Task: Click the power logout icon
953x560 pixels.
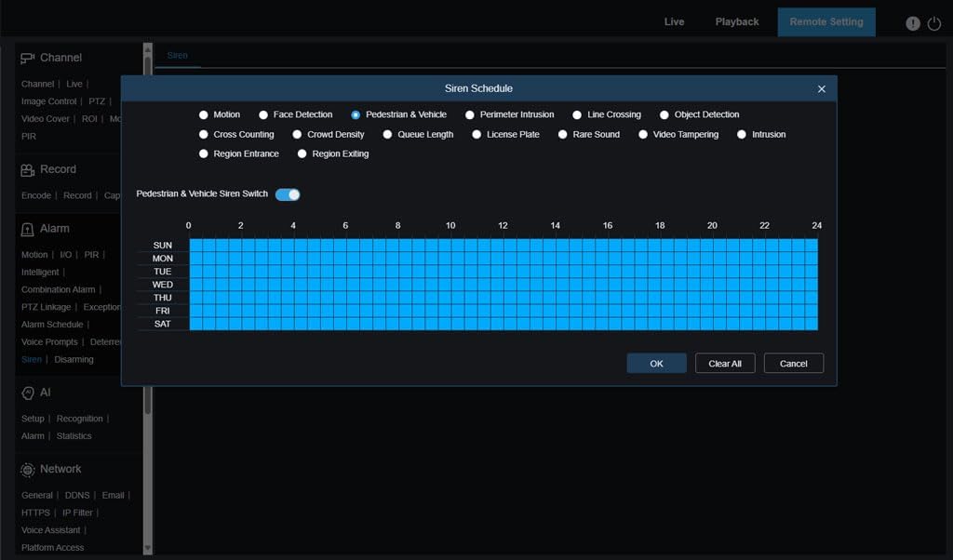Action: [934, 23]
